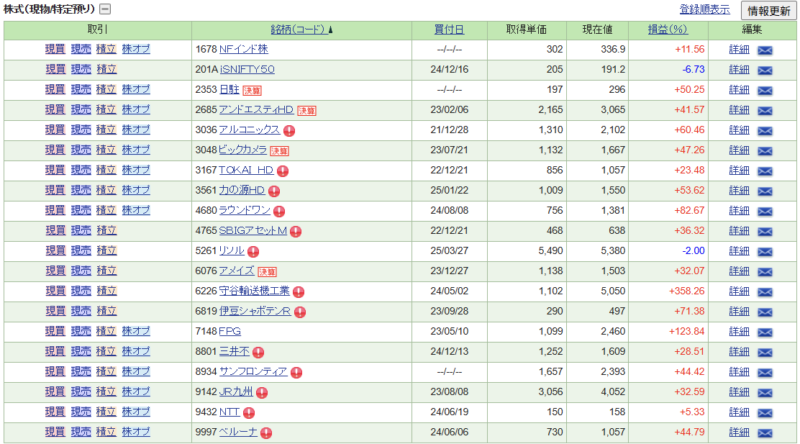The width and height of the screenshot is (800, 444).
Task: Open SBIGアセットM stock link
Action: (253, 231)
